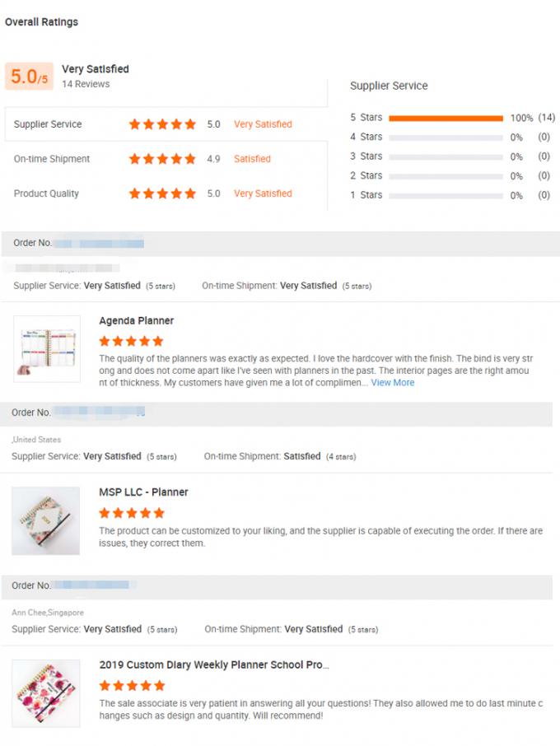Image resolution: width=560 pixels, height=746 pixels.
Task: Open the 2019 Custom Diary Weekly Planner title
Action: 214,664
